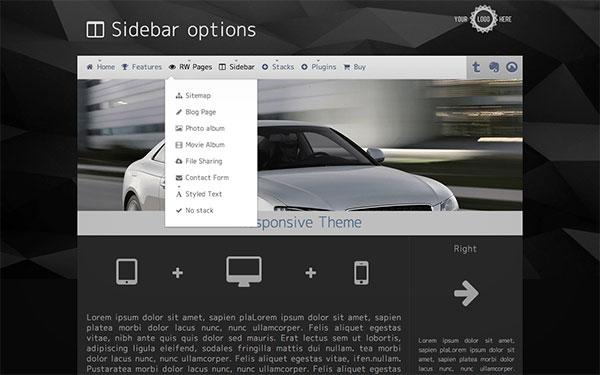Click the Your Logo Here badge
Image resolution: width=600 pixels, height=375 pixels.
pyautogui.click(x=483, y=19)
